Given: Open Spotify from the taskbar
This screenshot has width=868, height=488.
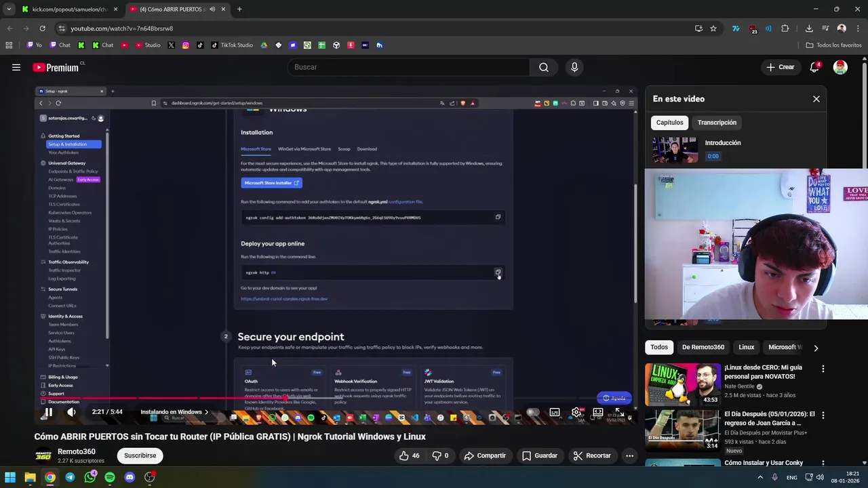Looking at the screenshot, I should 110,477.
